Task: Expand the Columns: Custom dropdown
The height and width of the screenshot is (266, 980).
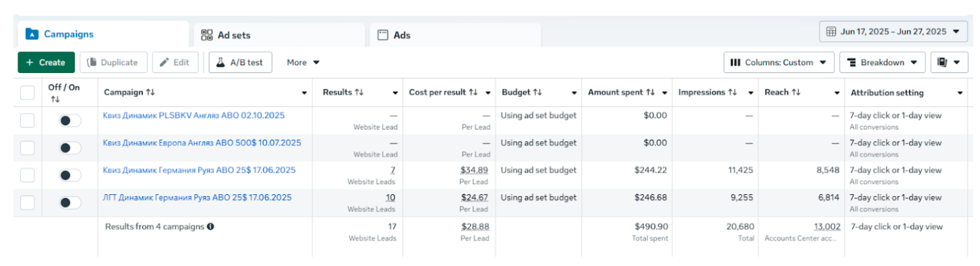Action: (779, 63)
